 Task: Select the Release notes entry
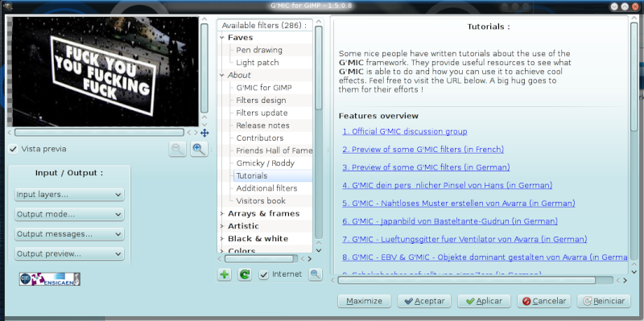262,126
